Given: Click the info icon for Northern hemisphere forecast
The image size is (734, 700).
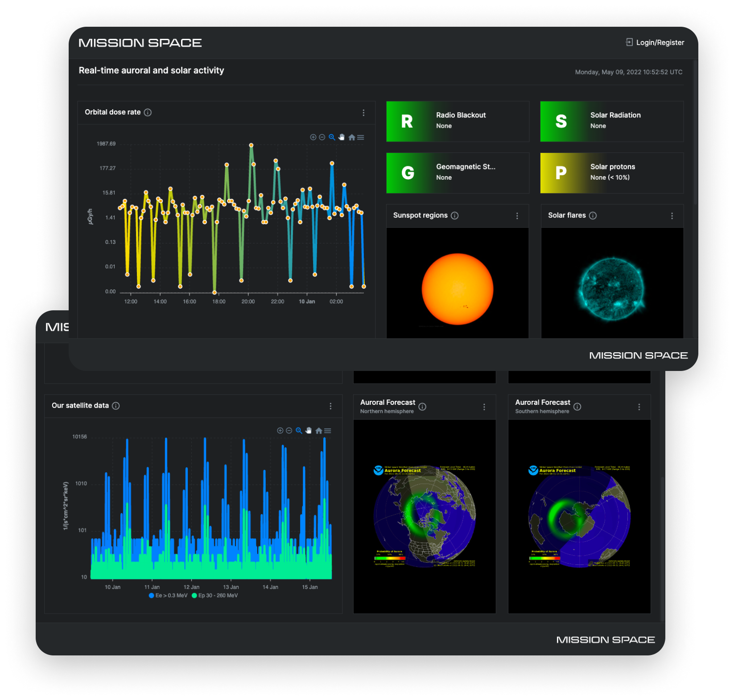Looking at the screenshot, I should coord(423,407).
